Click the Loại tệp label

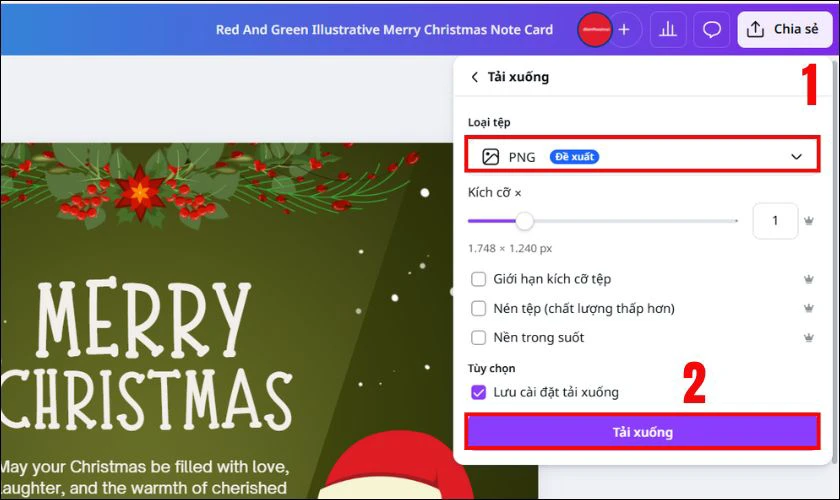[x=489, y=123]
